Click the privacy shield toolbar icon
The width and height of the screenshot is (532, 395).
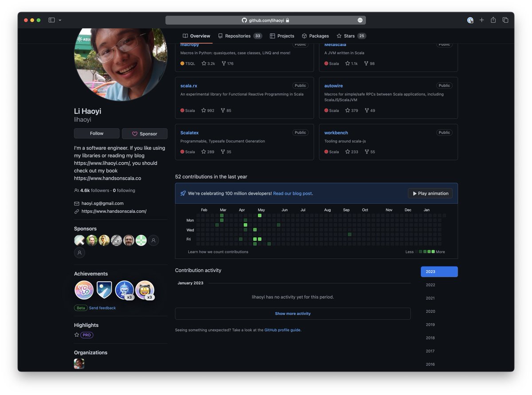[x=470, y=20]
